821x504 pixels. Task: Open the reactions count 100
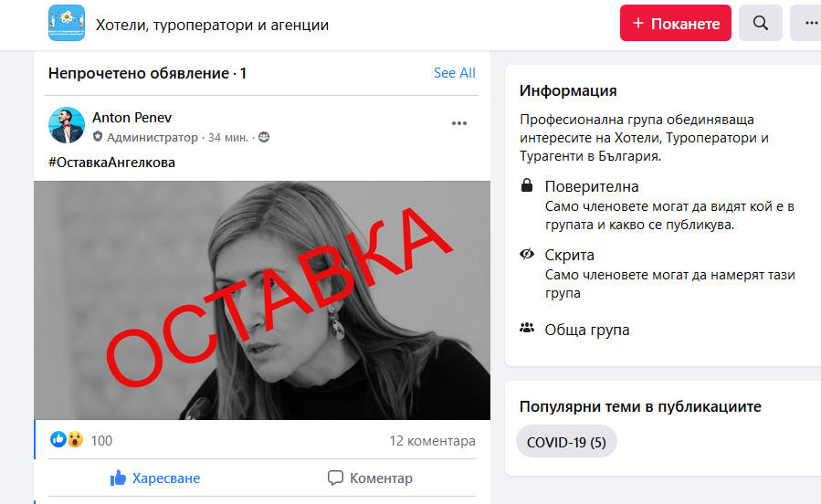click(x=101, y=441)
